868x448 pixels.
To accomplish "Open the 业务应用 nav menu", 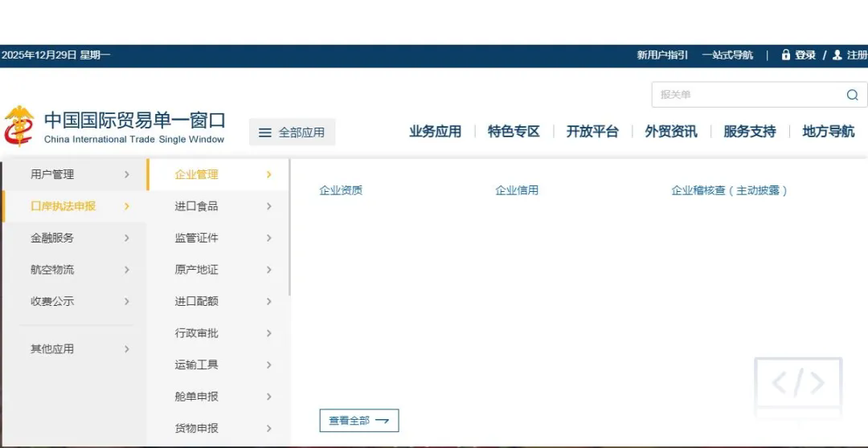I will [x=435, y=132].
